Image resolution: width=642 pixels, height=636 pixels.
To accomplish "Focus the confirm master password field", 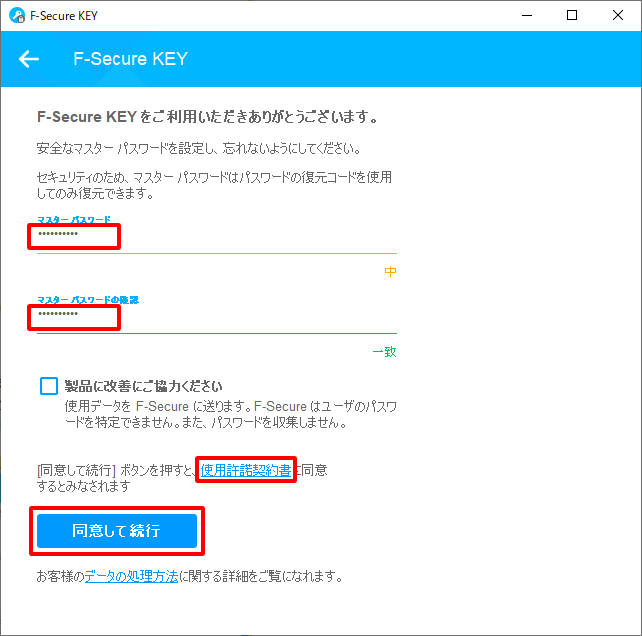I will tap(217, 317).
